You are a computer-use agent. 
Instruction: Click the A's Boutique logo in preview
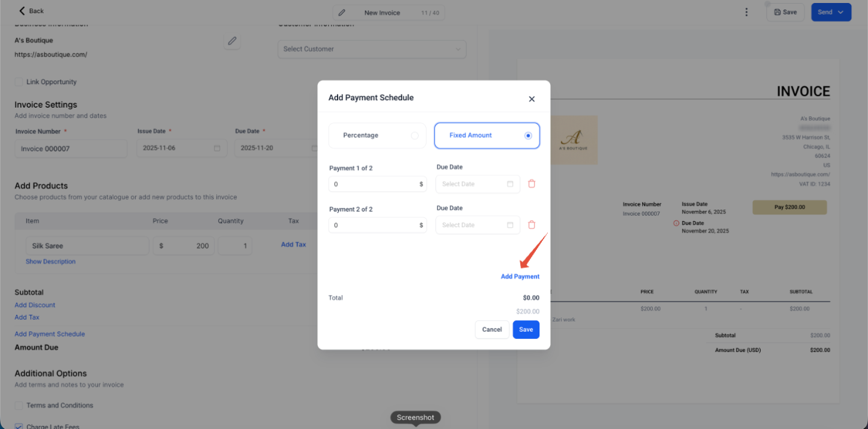point(573,139)
